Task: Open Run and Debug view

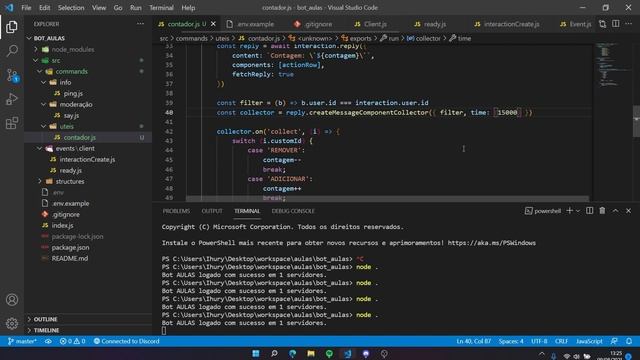Action: click(x=12, y=99)
